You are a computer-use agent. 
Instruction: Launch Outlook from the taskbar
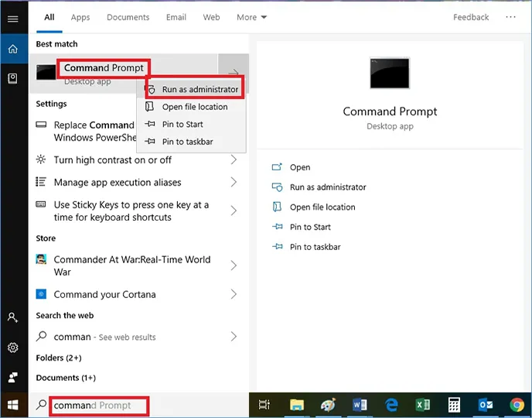click(x=486, y=405)
